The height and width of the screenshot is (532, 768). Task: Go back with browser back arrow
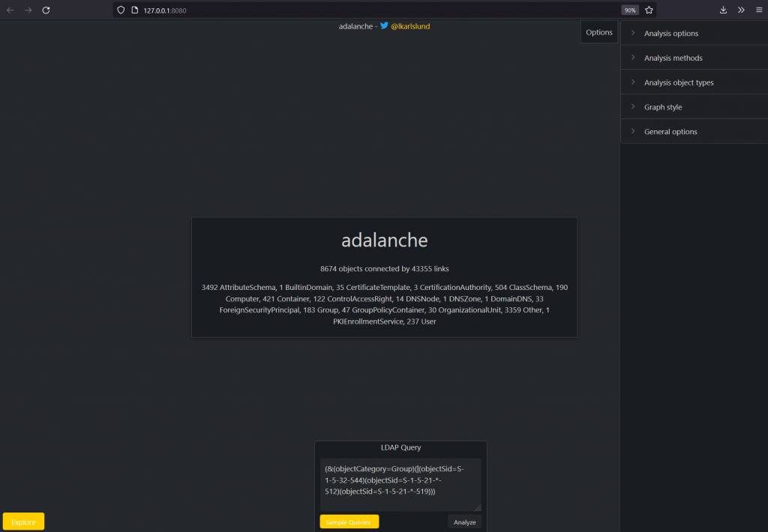pyautogui.click(x=10, y=10)
